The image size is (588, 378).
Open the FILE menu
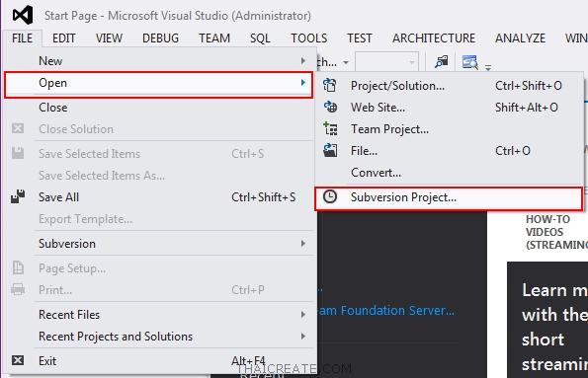(22, 38)
